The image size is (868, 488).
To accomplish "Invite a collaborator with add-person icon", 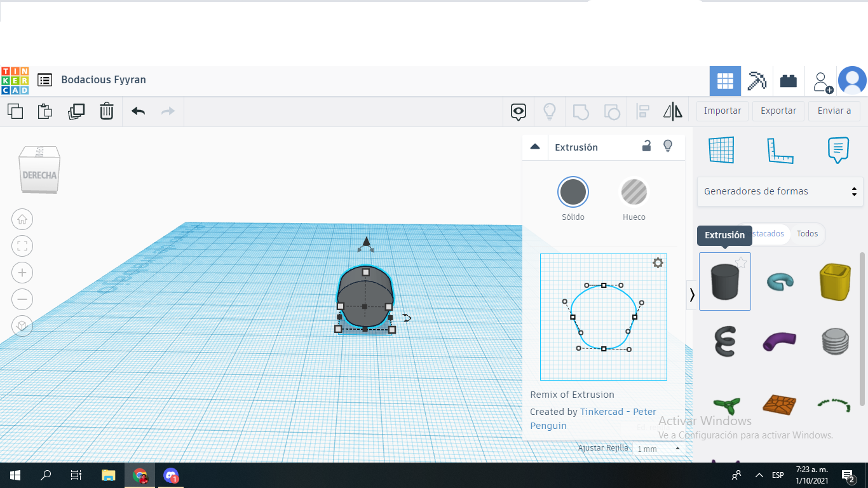I will coord(822,81).
